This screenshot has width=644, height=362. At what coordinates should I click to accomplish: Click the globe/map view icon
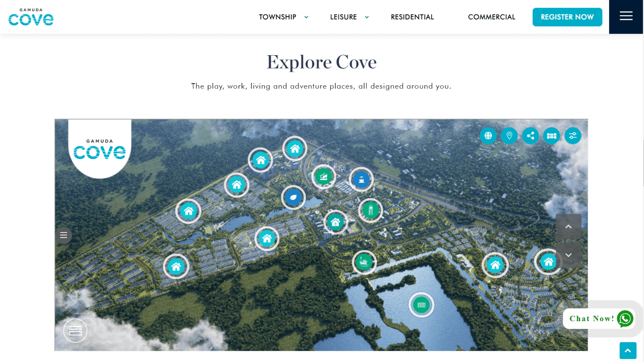(x=488, y=136)
